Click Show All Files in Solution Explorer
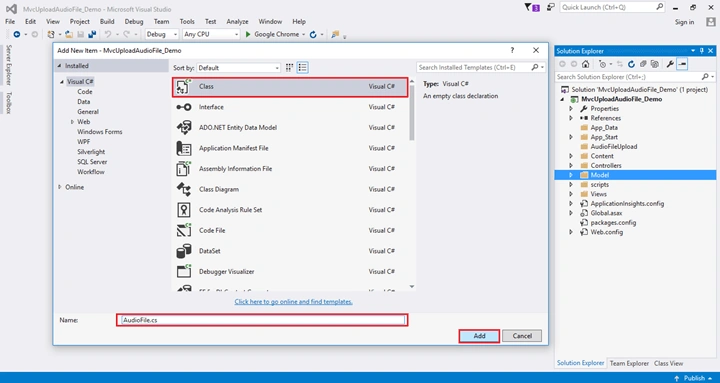Screen dimensions: 720x383 click(655, 64)
